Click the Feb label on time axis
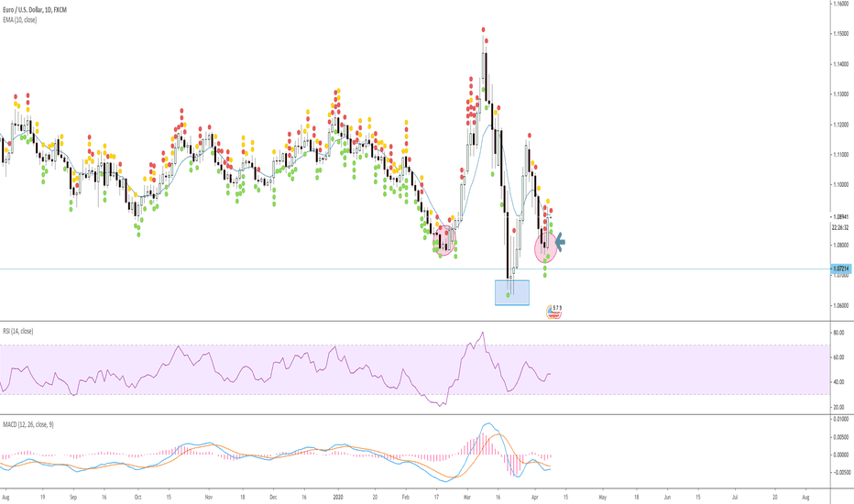Screen dimensions: 854x504 pos(405,498)
